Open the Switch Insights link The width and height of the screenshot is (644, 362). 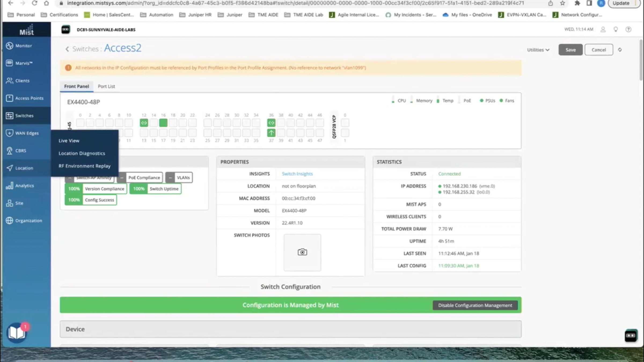[x=297, y=174]
